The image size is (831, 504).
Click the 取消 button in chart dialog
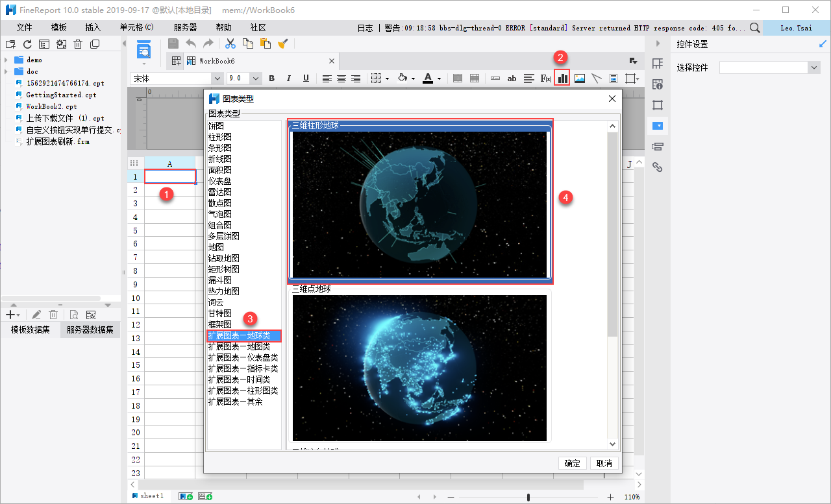click(604, 463)
